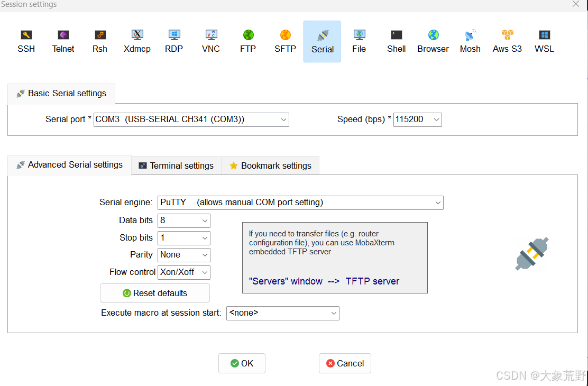
Task: Select the SSH session type icon
Action: [x=26, y=41]
